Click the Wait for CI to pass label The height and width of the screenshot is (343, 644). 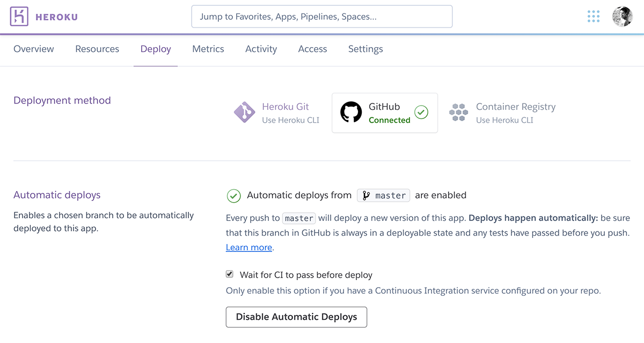(x=306, y=275)
